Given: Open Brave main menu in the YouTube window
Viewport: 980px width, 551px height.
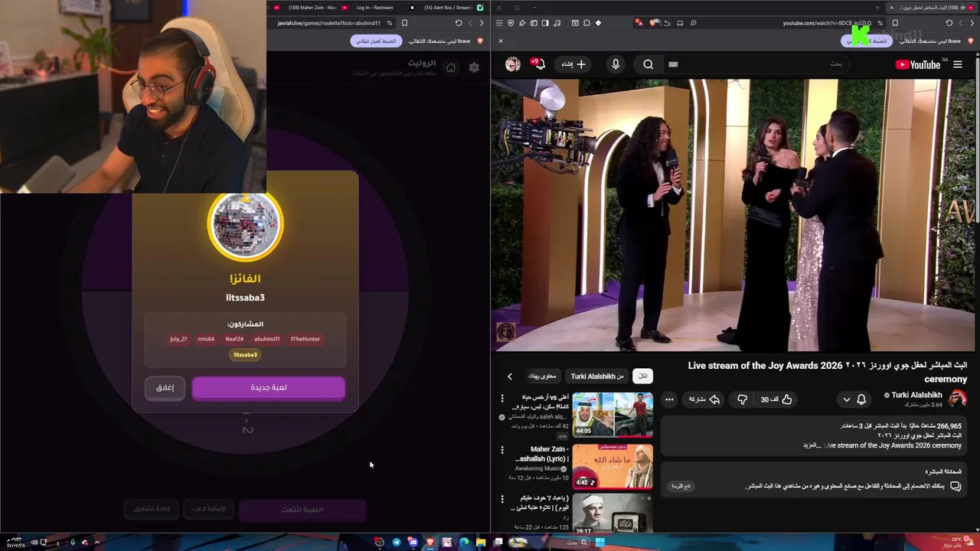Looking at the screenshot, I should coord(499,23).
